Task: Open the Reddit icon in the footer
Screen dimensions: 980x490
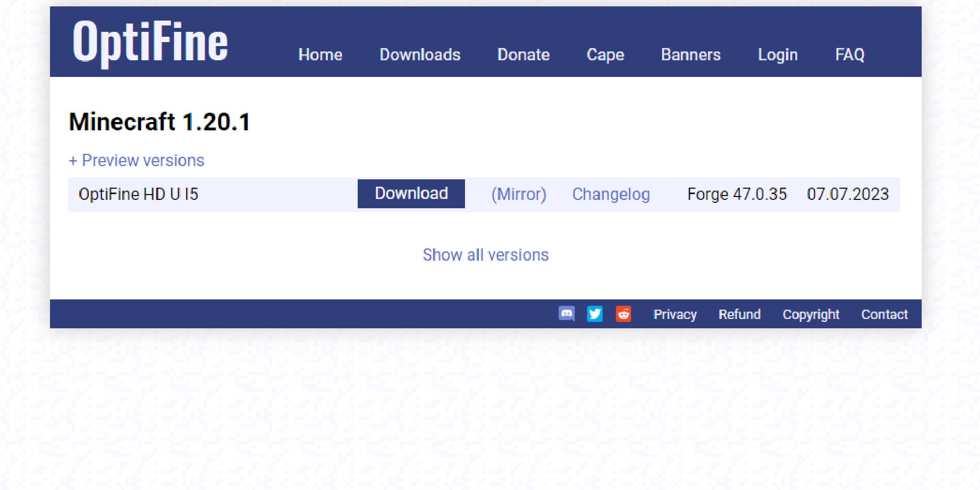Action: [623, 314]
